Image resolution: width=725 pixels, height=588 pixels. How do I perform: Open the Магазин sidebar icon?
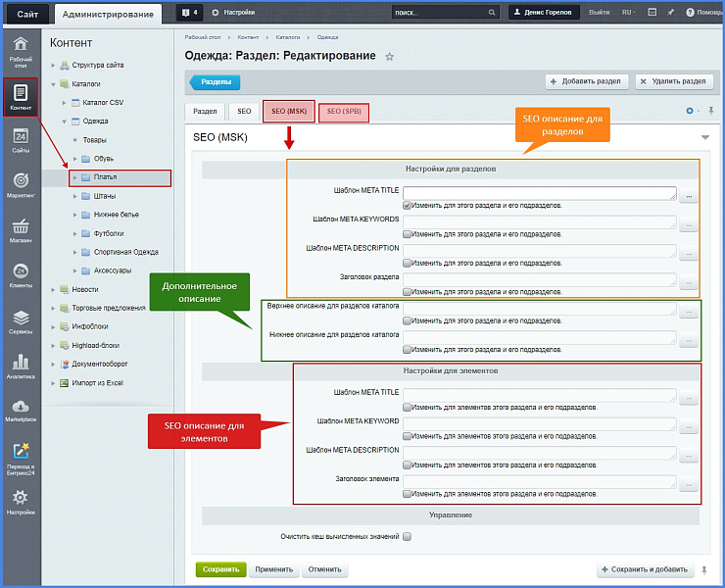point(21,229)
